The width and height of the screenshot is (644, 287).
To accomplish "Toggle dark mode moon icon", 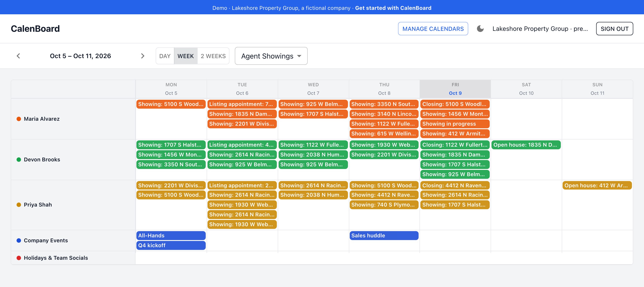I will [480, 29].
